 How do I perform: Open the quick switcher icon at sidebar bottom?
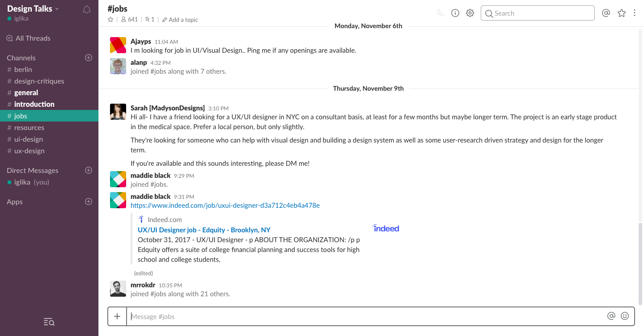tap(49, 322)
